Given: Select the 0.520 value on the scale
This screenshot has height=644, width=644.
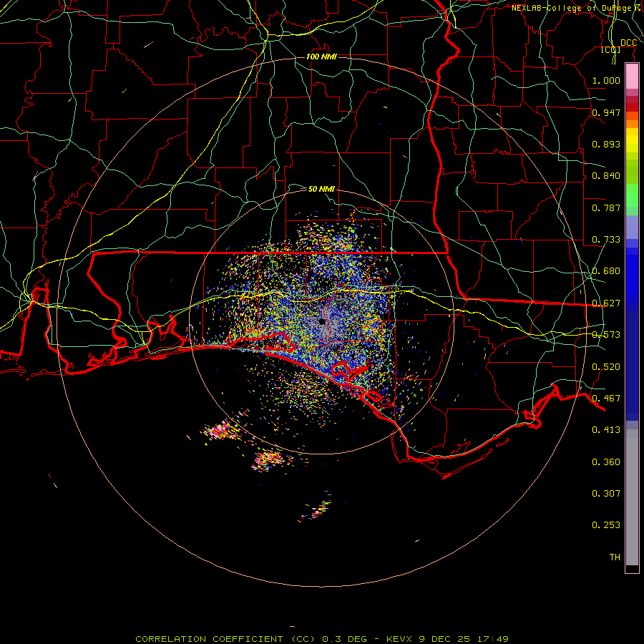Looking at the screenshot, I should tap(606, 367).
